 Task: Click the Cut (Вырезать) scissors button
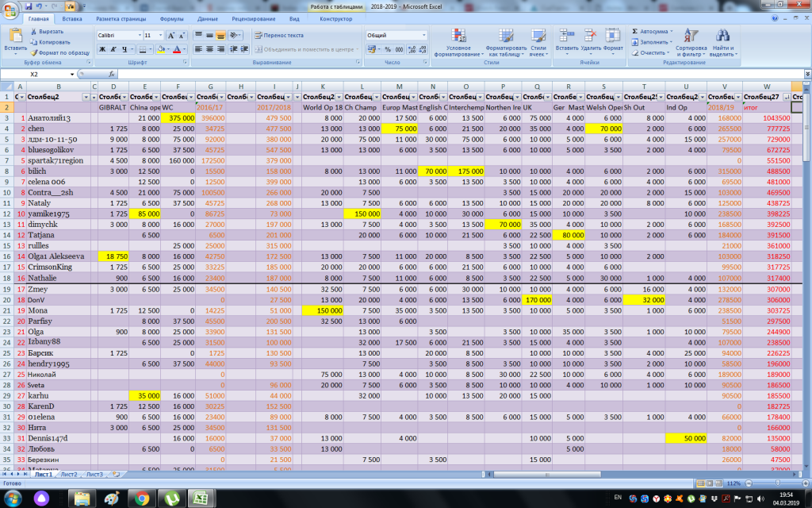49,31
